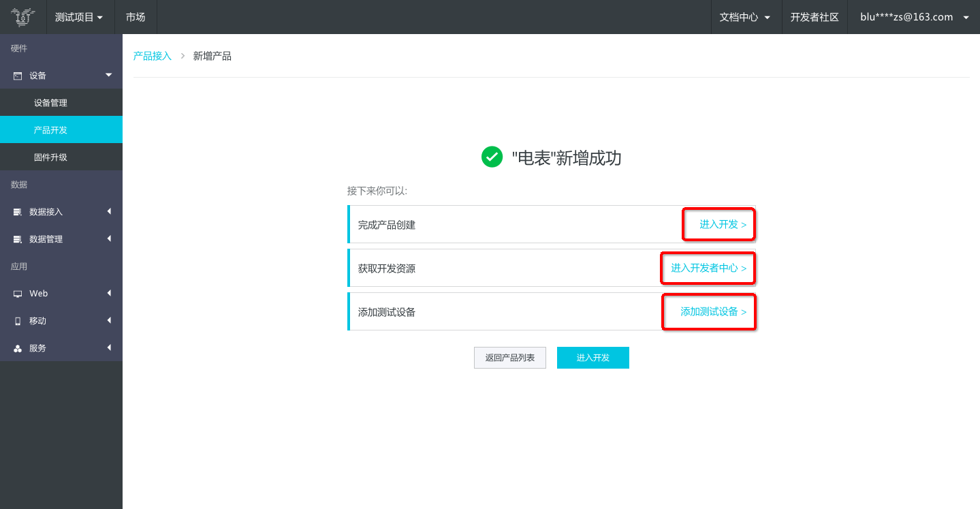Click the 服务 sidebar icon
This screenshot has width=980, height=509.
[18, 348]
